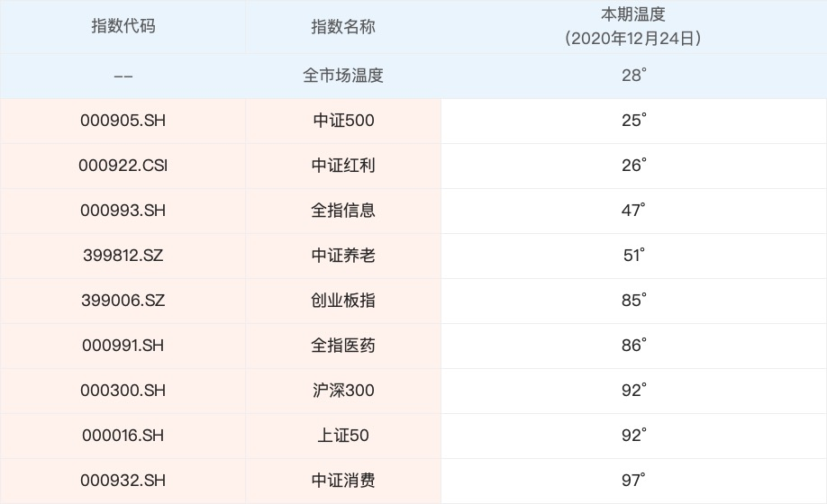Viewport: 827px width, 504px height.
Task: Select the 上证50 index name
Action: (x=343, y=436)
